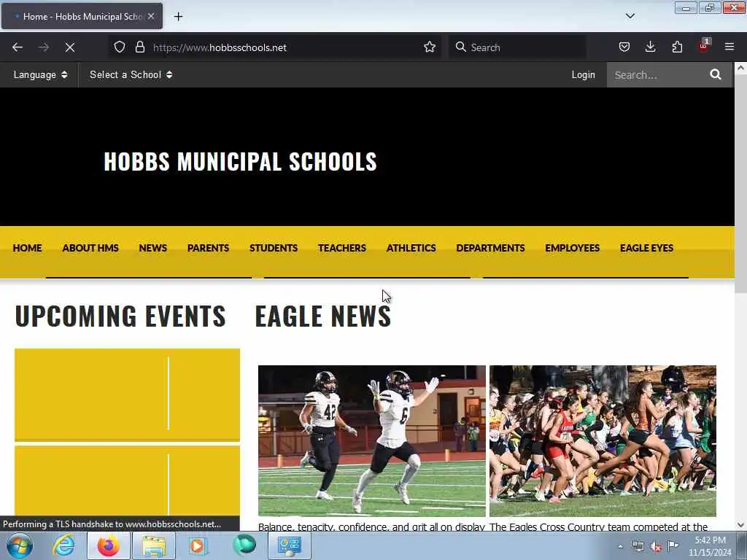The height and width of the screenshot is (560, 747).
Task: Open the ATHLETICS menu item
Action: point(411,248)
